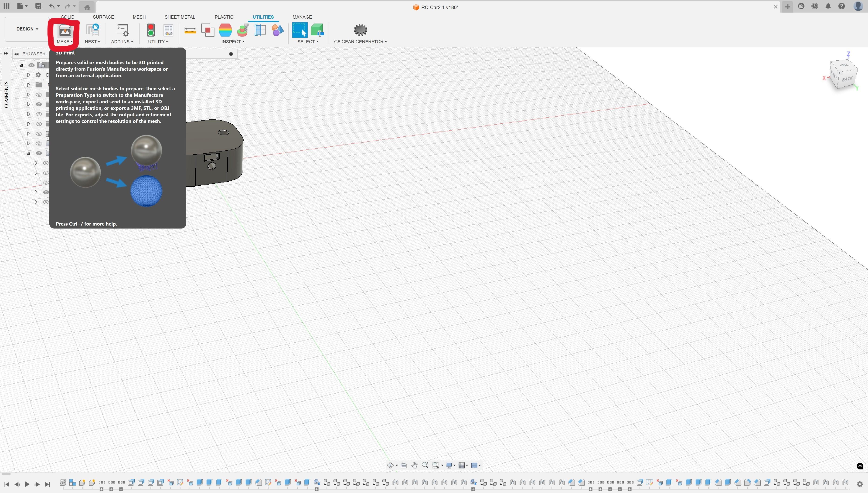Open the DESIGN workspace dropdown
868x493 pixels.
[27, 29]
